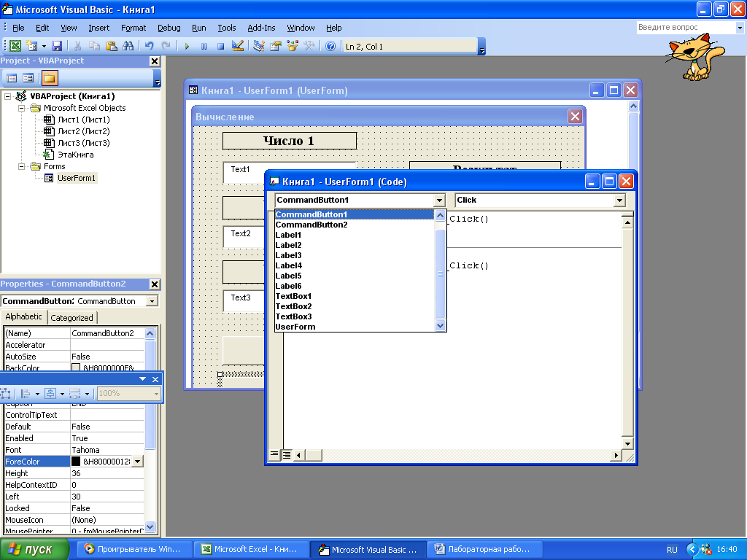Click the Insert UserForm toolbar icon
This screenshot has width=747, height=560.
click(32, 46)
